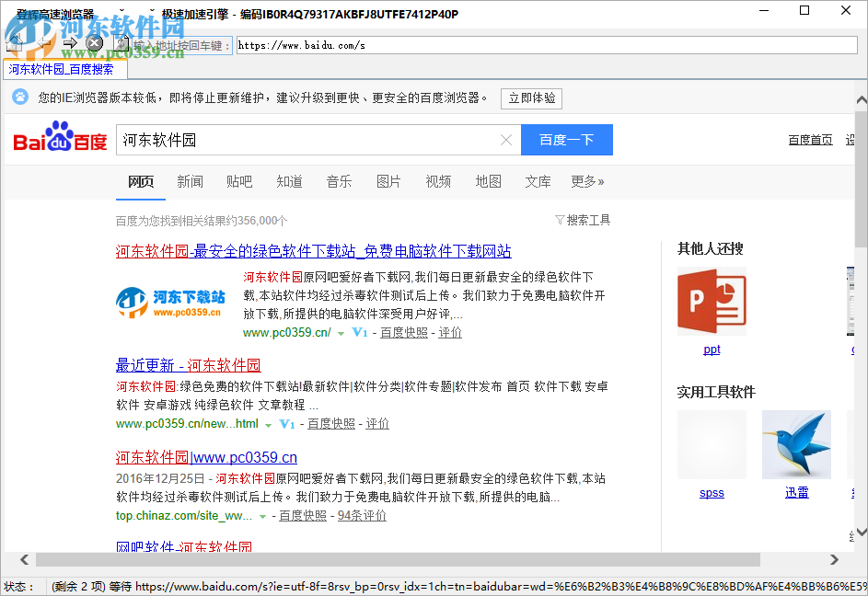Switch to the 新闻 tab

tap(190, 182)
